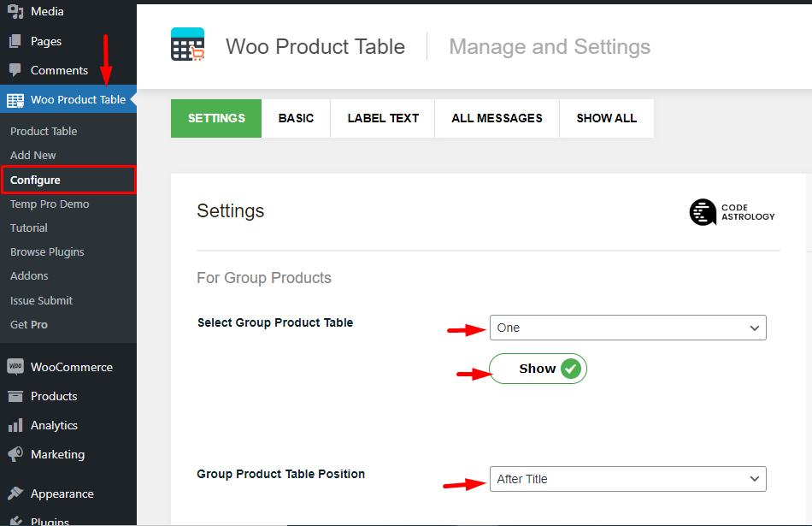Go to the Product Table submenu
Screen dimensions: 812x526
(x=44, y=131)
